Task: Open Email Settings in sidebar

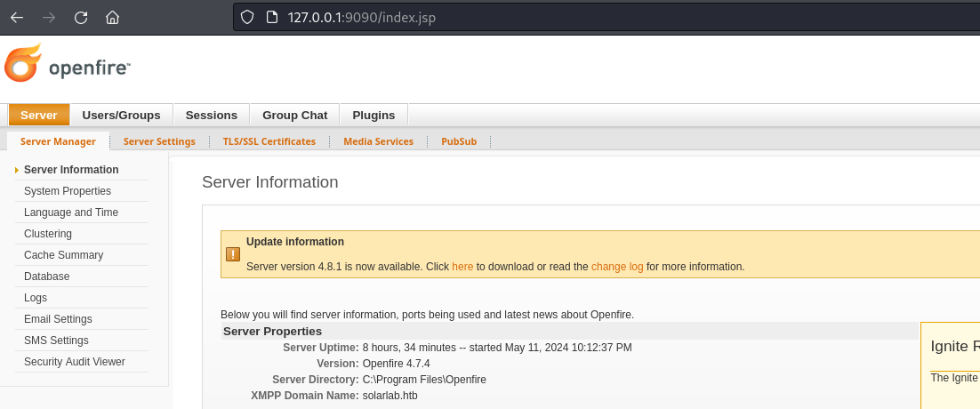Action: pyautogui.click(x=58, y=319)
